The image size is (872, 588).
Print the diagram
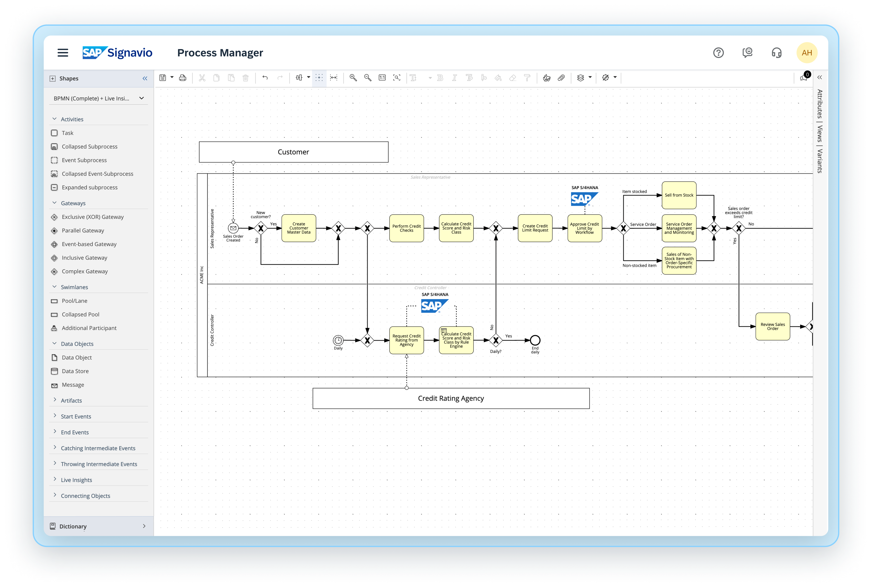coord(183,78)
